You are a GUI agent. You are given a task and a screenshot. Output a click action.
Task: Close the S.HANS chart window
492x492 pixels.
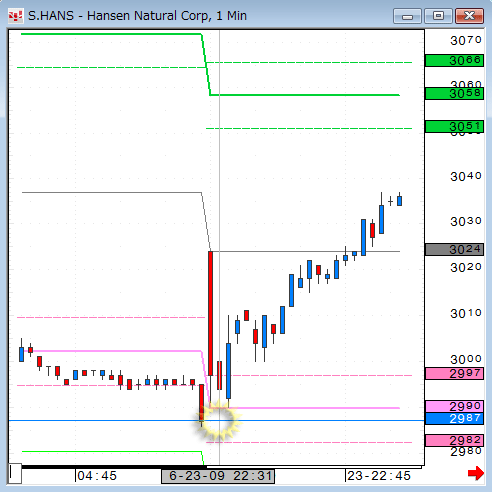(x=469, y=16)
